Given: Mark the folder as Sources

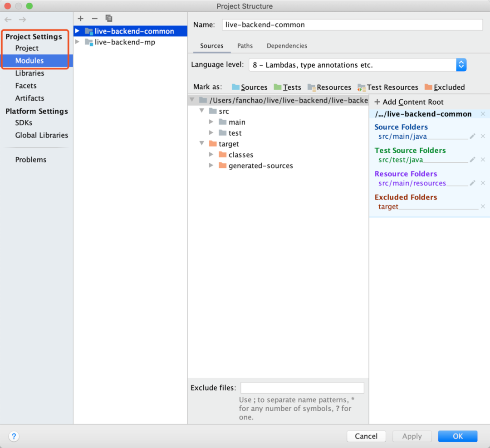Looking at the screenshot, I should (249, 88).
